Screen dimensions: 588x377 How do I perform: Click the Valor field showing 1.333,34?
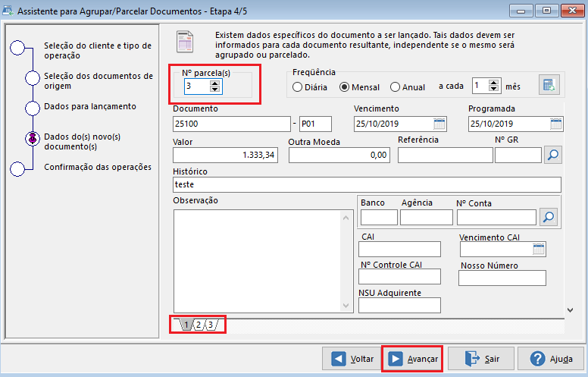(225, 155)
